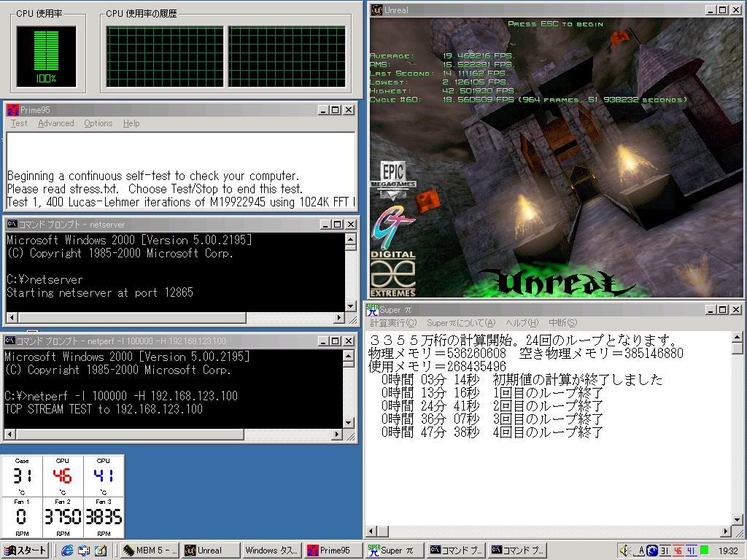
Task: Click the blue globe tray icon
Action: click(x=651, y=551)
